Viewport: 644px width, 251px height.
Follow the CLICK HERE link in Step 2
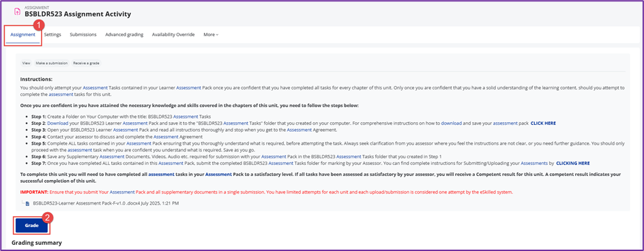[543, 123]
